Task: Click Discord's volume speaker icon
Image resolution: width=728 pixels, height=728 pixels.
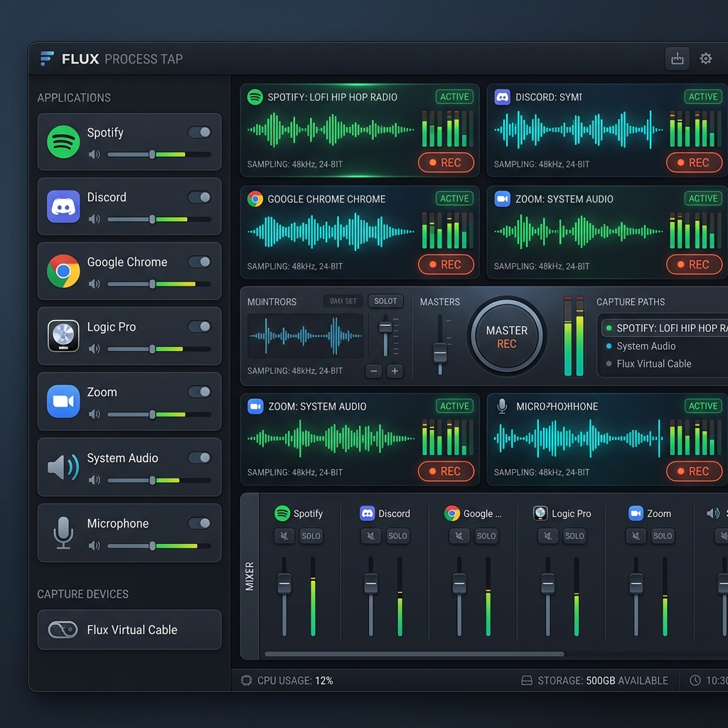Action: 95,219
